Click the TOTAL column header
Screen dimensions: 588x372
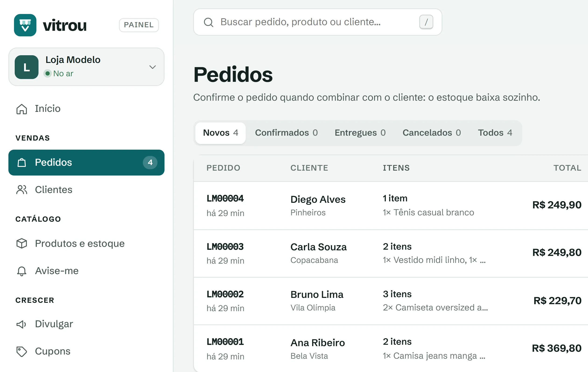(x=567, y=168)
